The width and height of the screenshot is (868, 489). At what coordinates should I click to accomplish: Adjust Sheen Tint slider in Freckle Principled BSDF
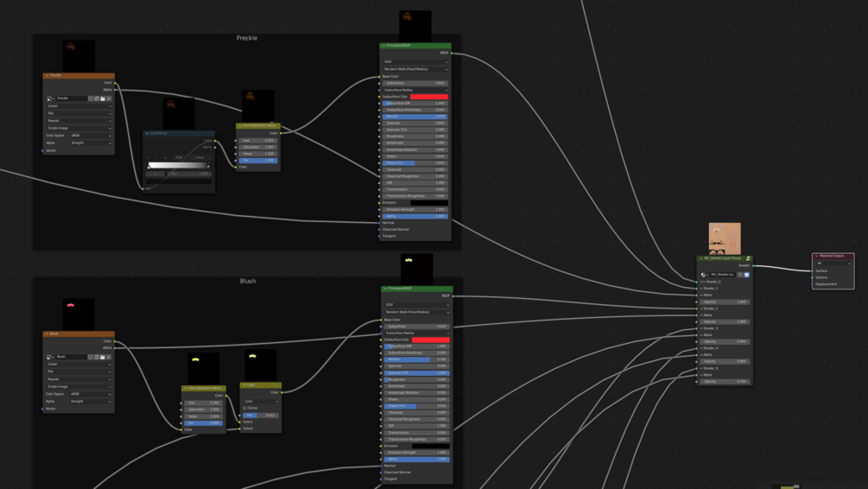point(415,163)
